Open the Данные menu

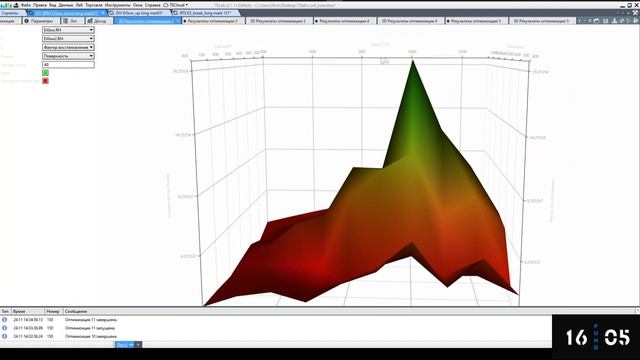coord(66,5)
